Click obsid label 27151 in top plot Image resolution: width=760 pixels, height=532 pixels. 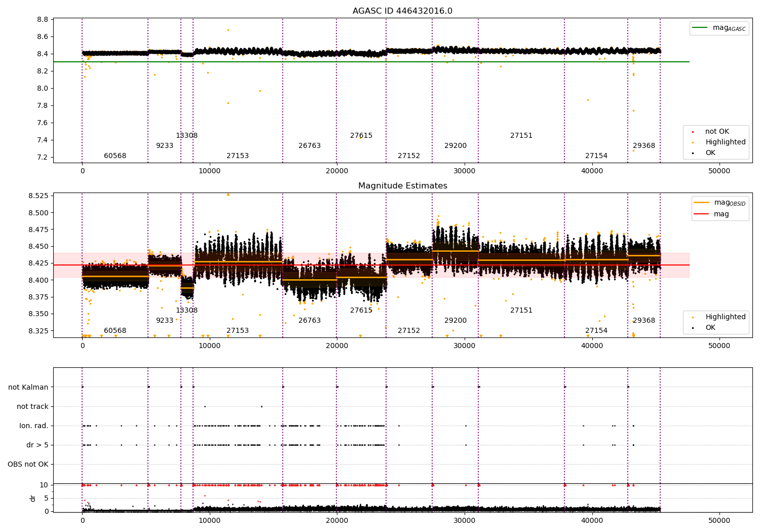click(521, 136)
